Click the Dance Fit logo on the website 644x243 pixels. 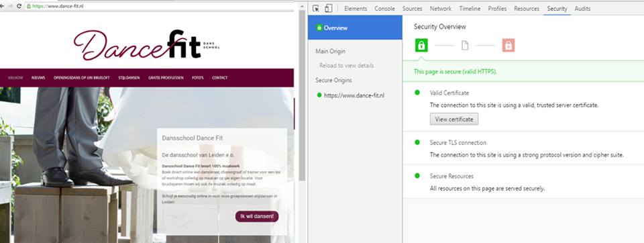coord(147,45)
